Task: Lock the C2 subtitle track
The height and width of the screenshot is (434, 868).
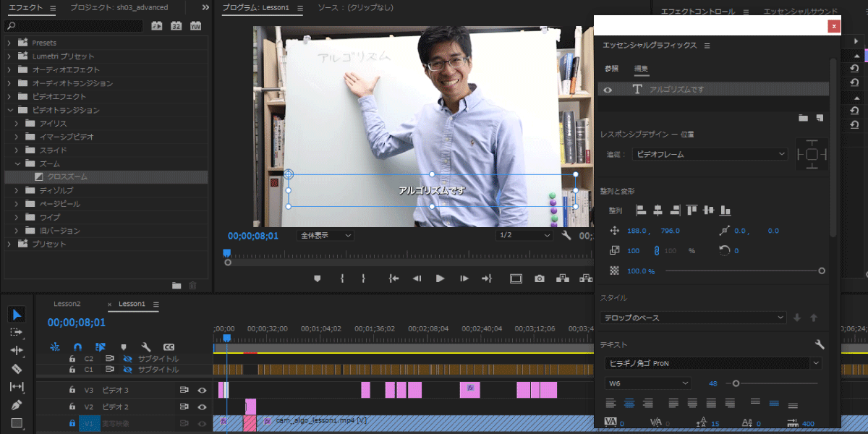Action: click(x=72, y=359)
